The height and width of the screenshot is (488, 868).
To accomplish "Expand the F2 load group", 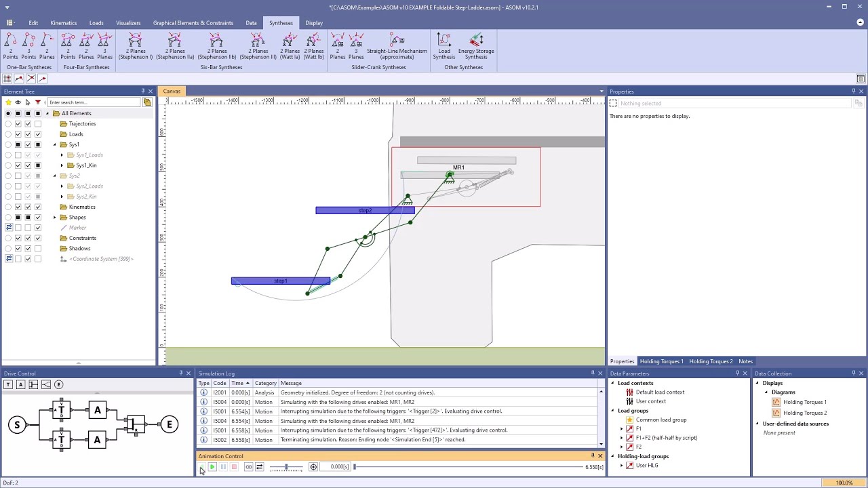I will click(x=621, y=447).
